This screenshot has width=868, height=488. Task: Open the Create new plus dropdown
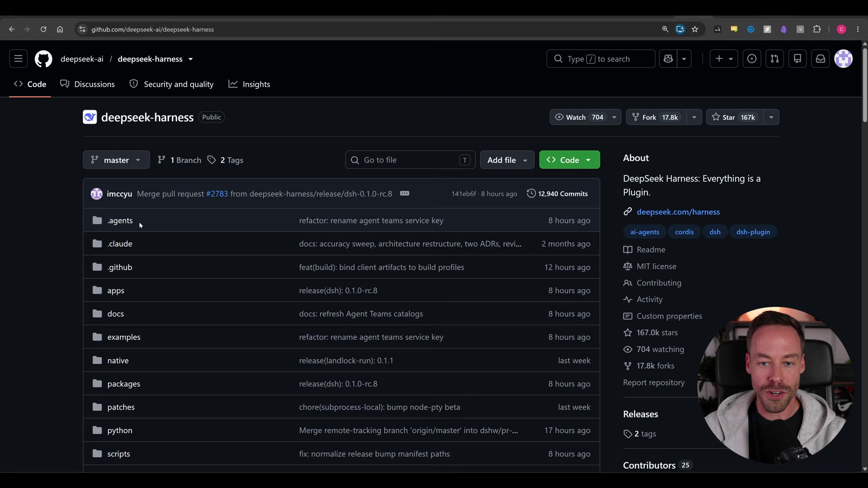[724, 59]
